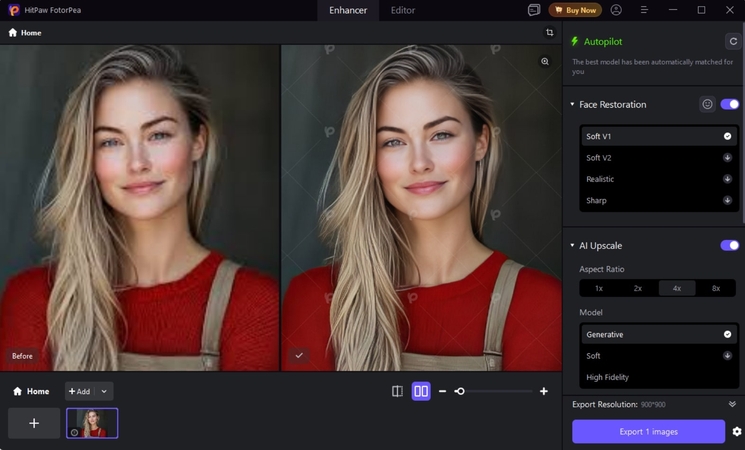This screenshot has height=450, width=745.
Task: Select the single split view icon
Action: click(397, 391)
